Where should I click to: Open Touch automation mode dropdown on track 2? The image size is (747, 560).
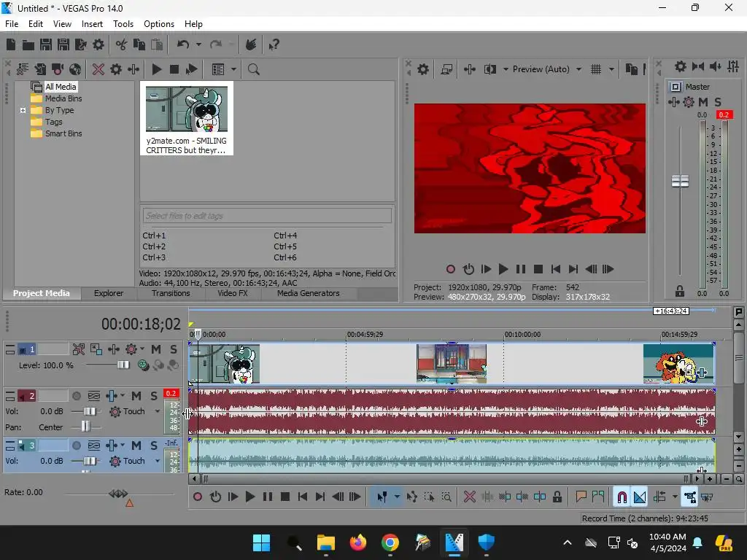158,411
